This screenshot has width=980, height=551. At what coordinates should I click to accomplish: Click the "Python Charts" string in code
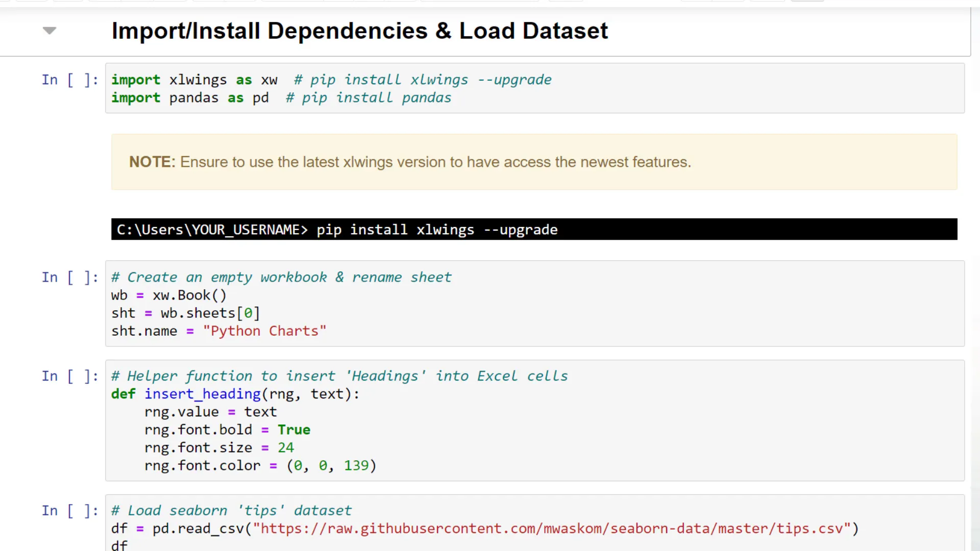click(264, 331)
